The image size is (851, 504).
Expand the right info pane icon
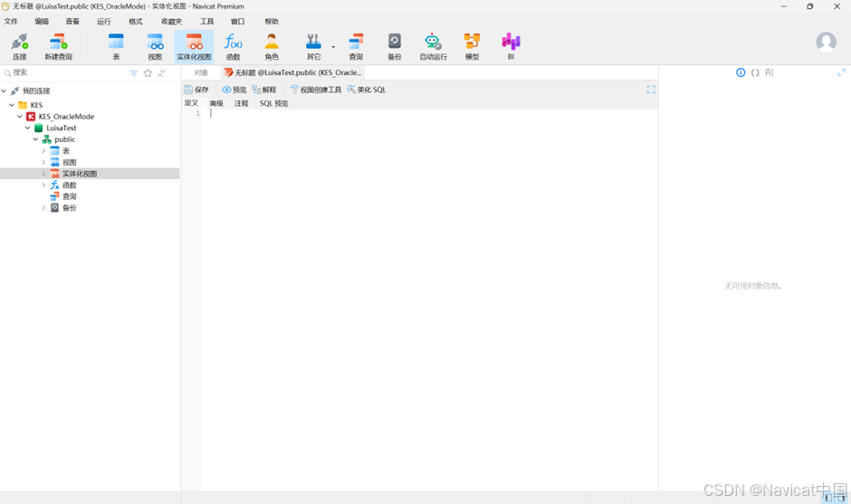[841, 72]
